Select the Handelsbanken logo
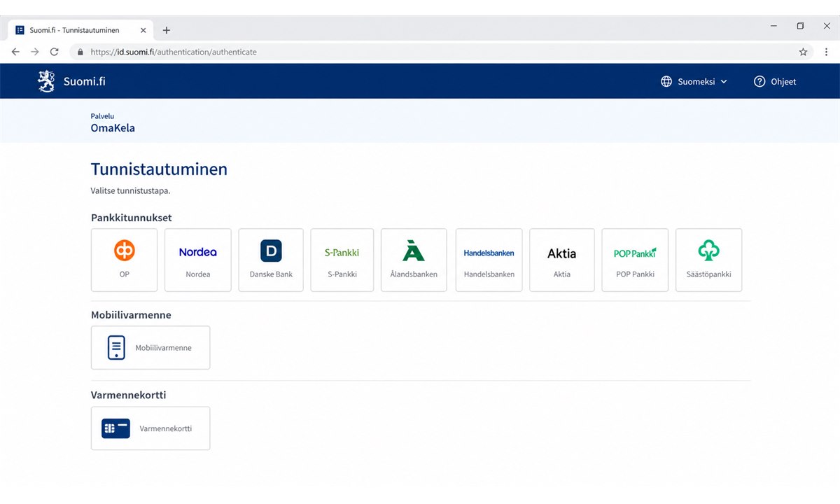 [x=489, y=253]
